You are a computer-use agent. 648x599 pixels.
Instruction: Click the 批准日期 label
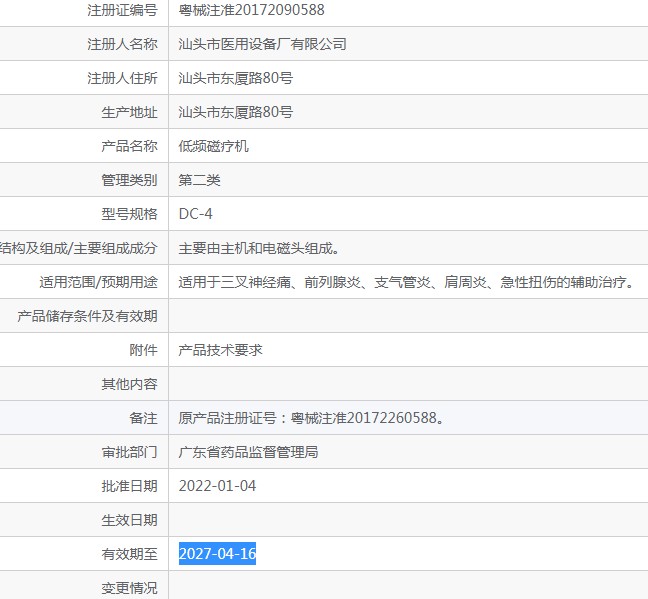(x=129, y=486)
